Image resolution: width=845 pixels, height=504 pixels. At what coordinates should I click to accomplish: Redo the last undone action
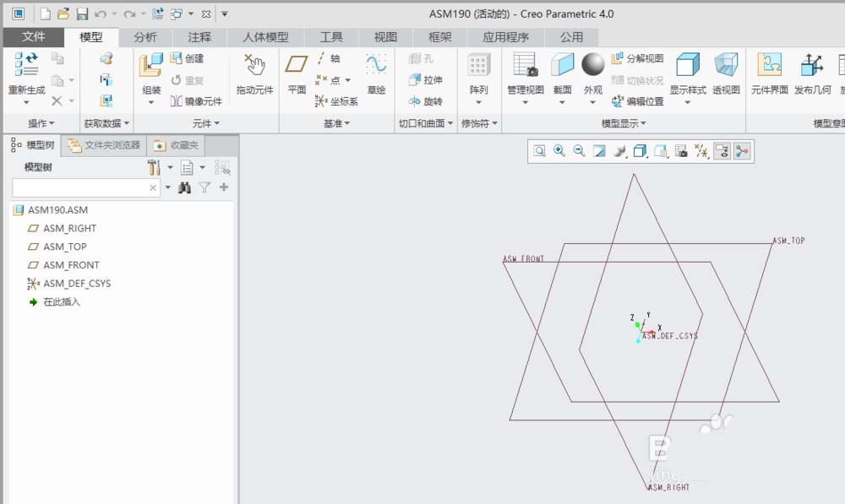coord(129,14)
